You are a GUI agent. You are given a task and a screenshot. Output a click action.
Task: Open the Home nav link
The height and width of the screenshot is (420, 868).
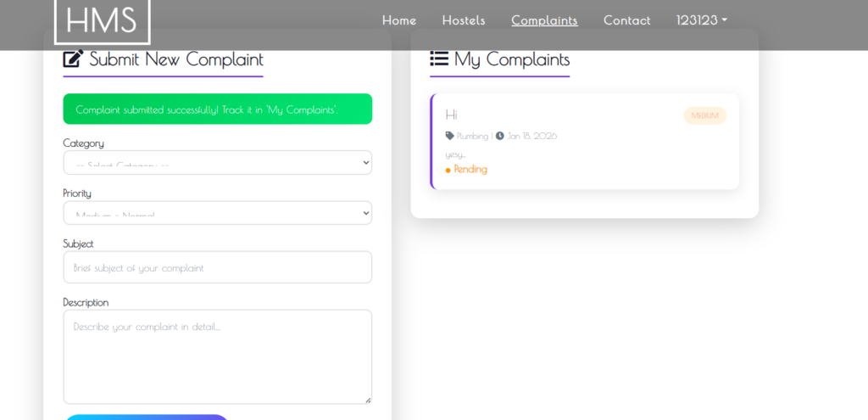point(399,20)
